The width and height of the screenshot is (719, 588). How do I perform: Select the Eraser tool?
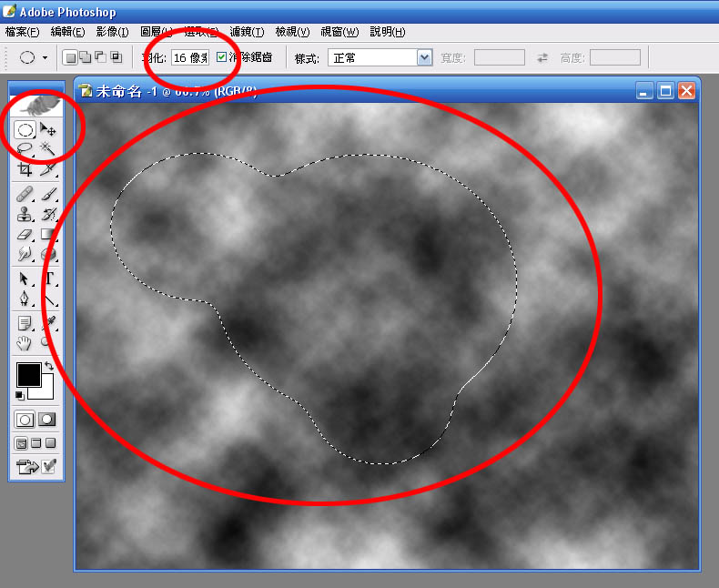click(x=25, y=235)
